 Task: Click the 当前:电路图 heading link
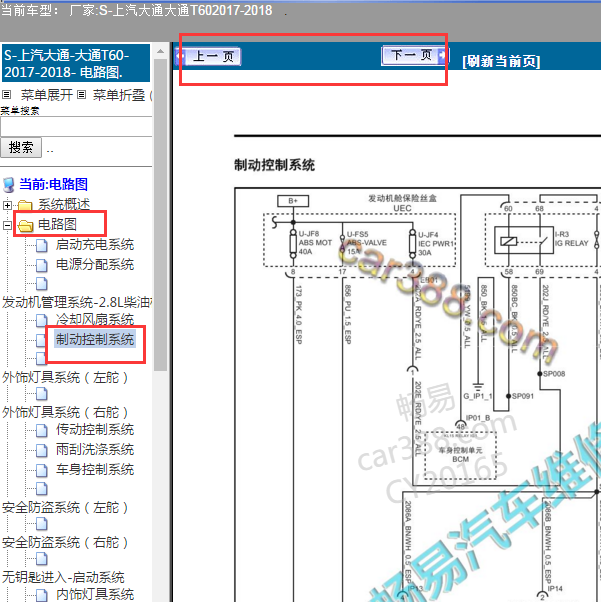click(x=53, y=184)
